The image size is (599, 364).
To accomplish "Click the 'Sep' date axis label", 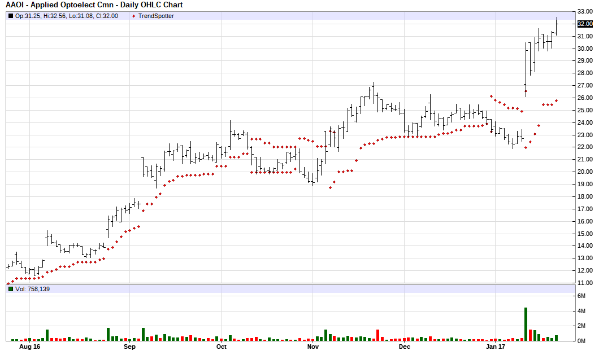I will click(x=129, y=347).
